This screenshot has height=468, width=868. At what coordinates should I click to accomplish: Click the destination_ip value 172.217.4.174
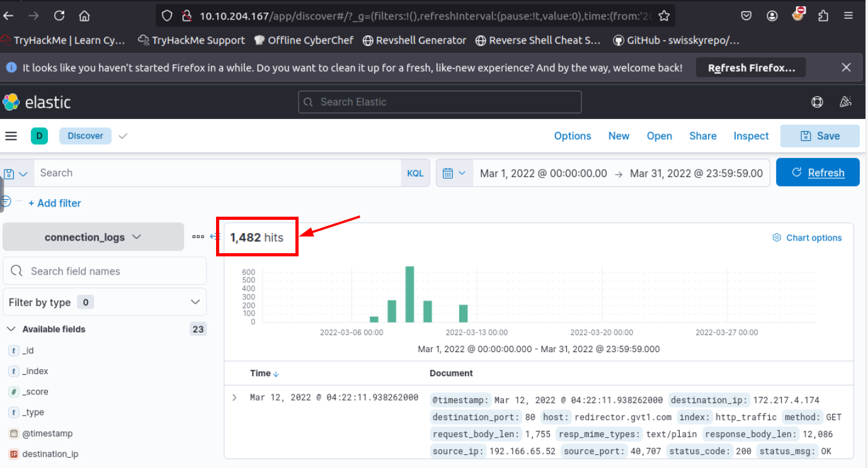[x=785, y=400]
